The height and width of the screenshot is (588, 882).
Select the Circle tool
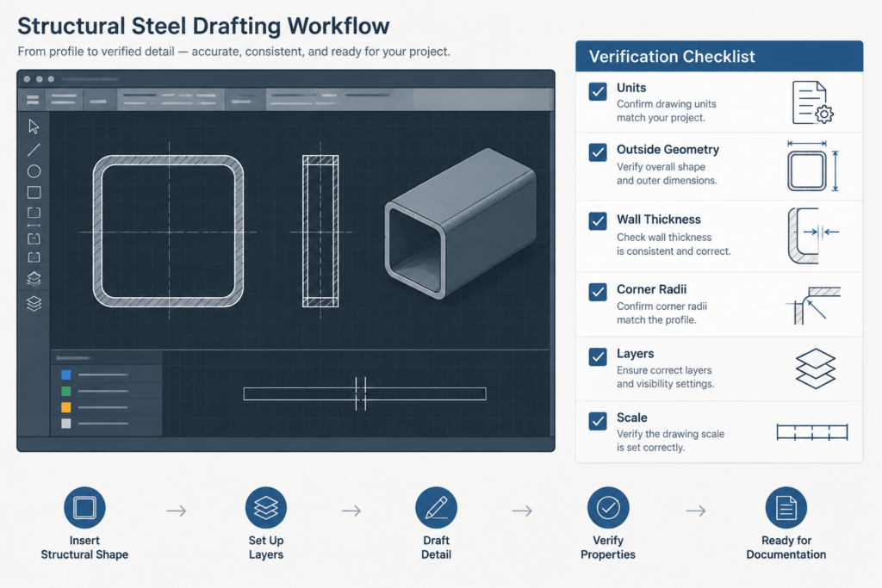(34, 171)
